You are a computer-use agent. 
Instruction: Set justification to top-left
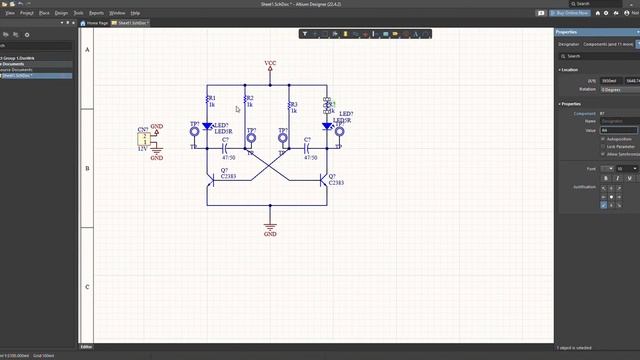tap(604, 188)
